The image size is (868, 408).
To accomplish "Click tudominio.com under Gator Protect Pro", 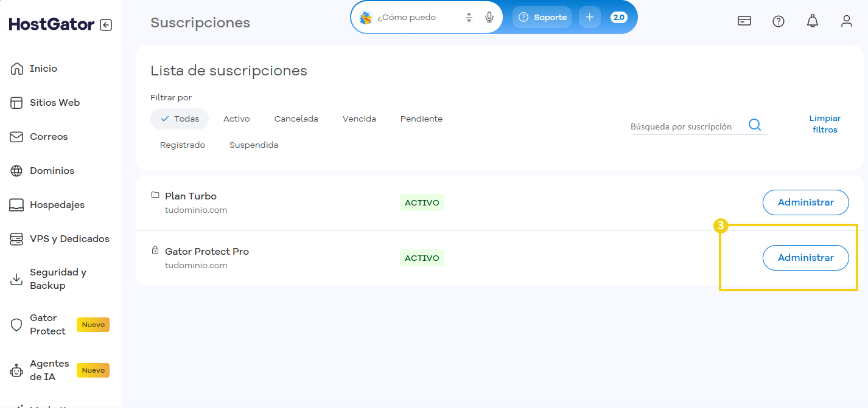I will pos(196,266).
